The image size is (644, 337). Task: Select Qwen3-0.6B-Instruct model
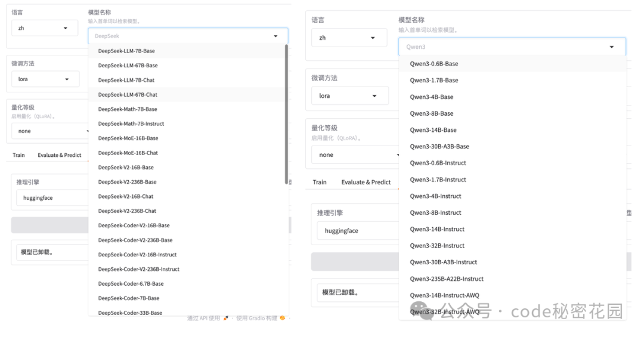(512, 163)
